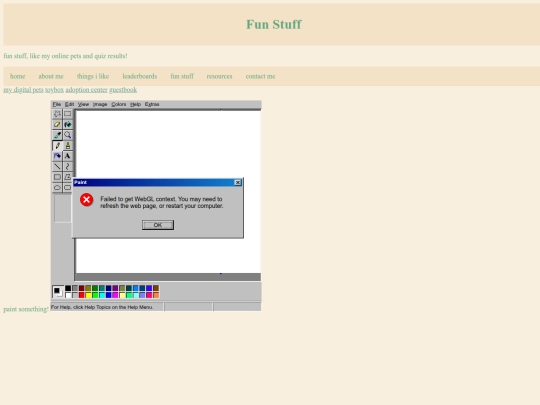Pick the white palette color
This screenshot has height=405, width=540.
(68, 295)
